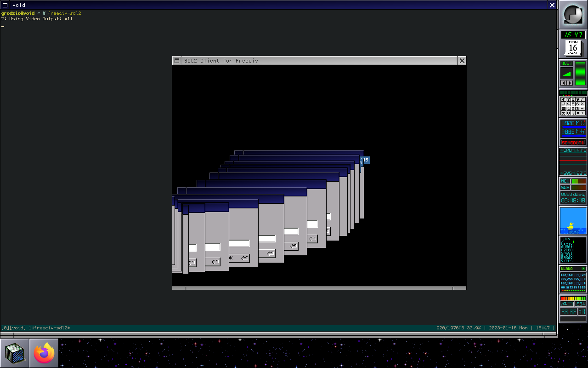The width and height of the screenshot is (588, 368).
Task: Click the power plug icon in battery applet
Action: [564, 304]
